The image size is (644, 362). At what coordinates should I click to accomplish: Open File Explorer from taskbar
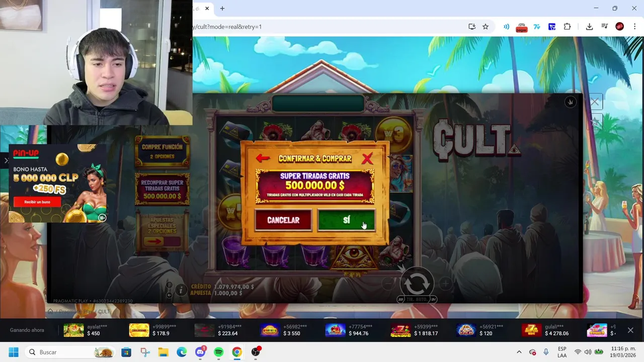point(163,352)
